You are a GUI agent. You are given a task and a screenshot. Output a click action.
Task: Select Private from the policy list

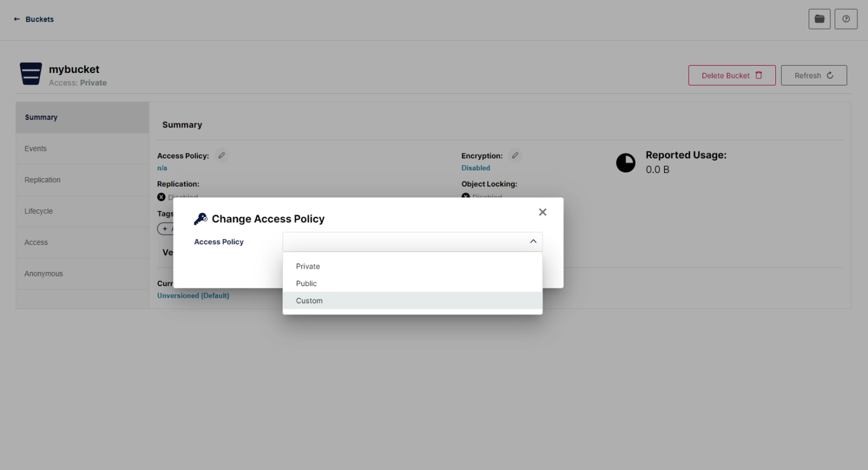pos(308,266)
